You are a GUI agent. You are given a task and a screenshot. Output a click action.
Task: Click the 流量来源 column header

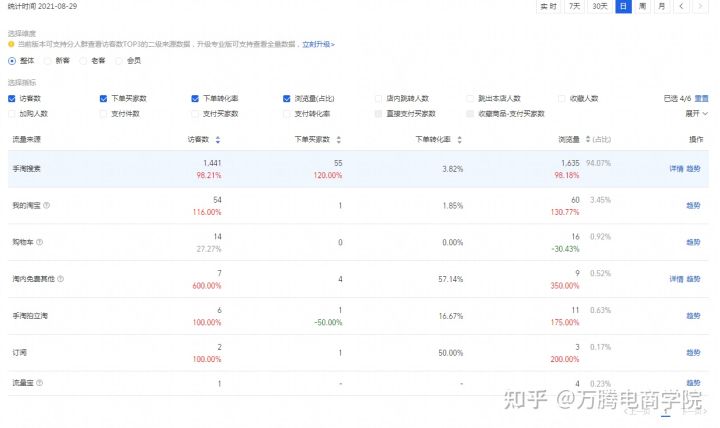point(27,139)
